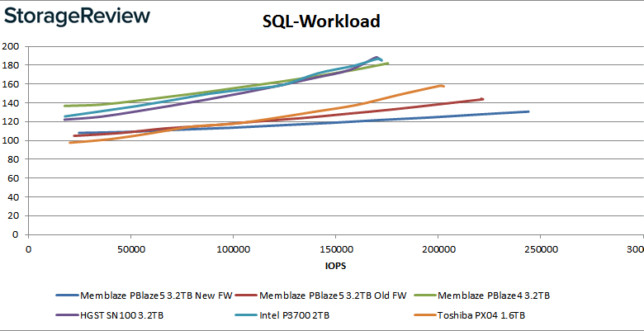Click the 160 label on vertical axis
Viewport: 644px width, 331px height.
pos(11,83)
